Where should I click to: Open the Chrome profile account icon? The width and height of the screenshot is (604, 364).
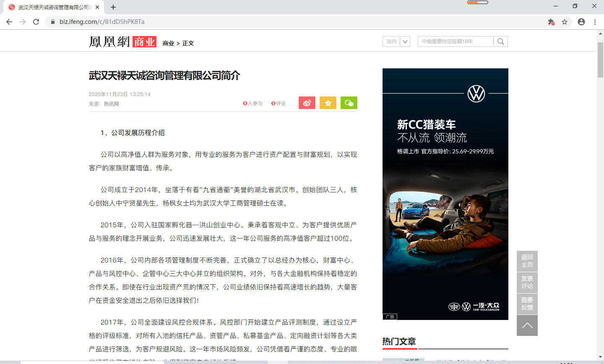click(x=581, y=22)
